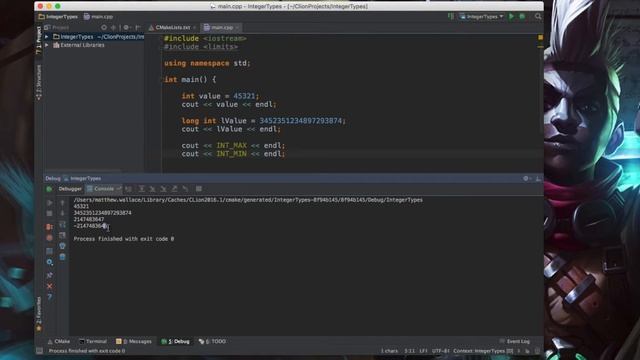The width and height of the screenshot is (640, 360).
Task: Click the Run to Cursor icon
Action: [x=185, y=189]
